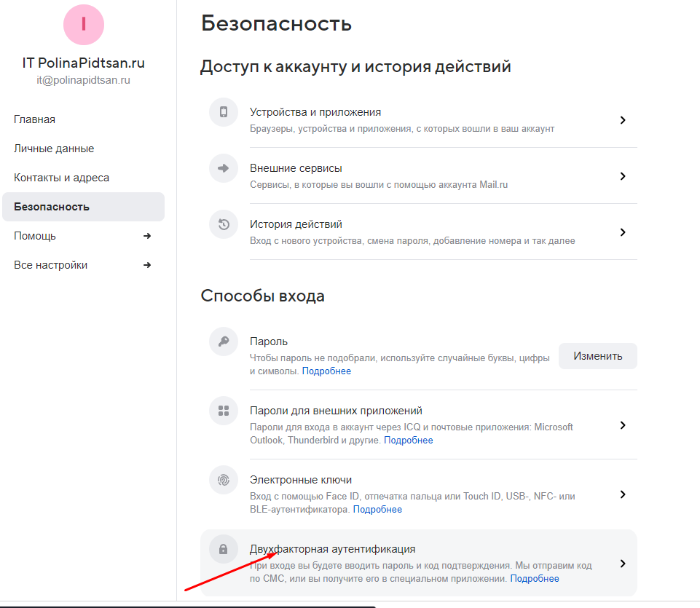Viewport: 700px width, 608px height.
Task: Click the pink profile avatar with letter I
Action: click(x=84, y=24)
